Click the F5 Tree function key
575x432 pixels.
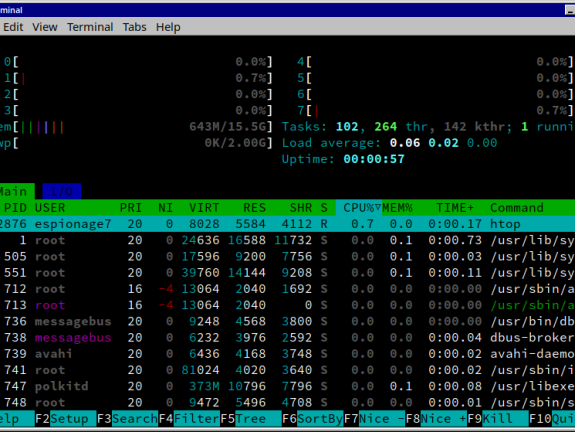click(251, 418)
